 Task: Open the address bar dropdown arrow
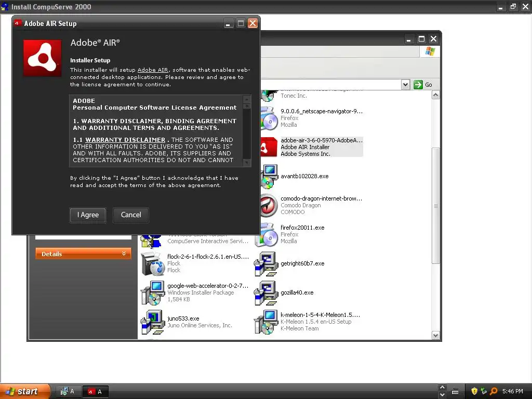(405, 85)
